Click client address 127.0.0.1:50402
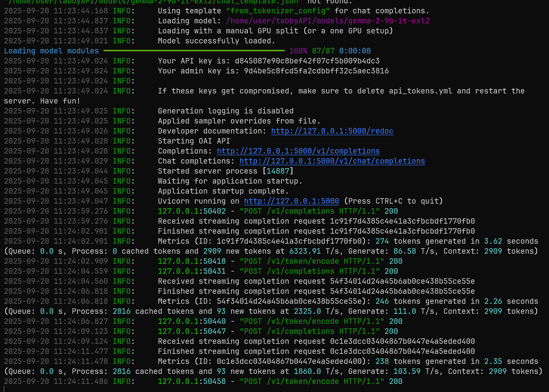 192,211
